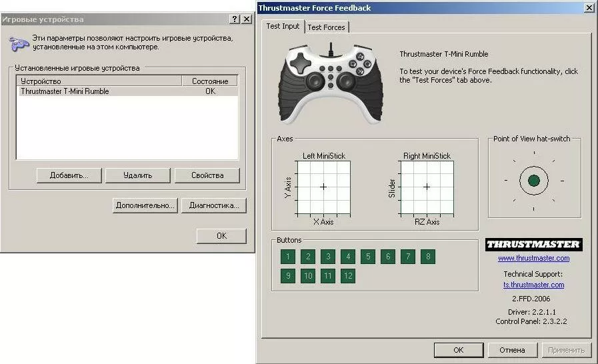Image resolution: width=598 pixels, height=364 pixels.
Task: Click button indicator 11 in Buttons group
Action: click(x=328, y=276)
